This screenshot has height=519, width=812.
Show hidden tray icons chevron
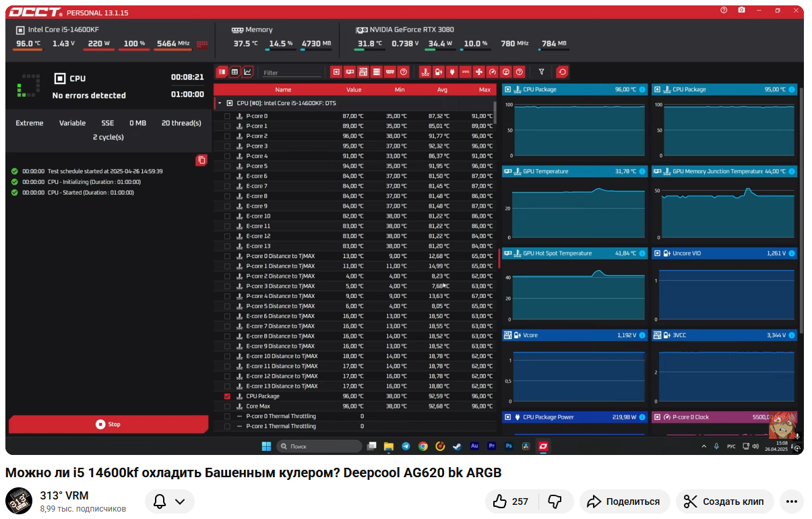tap(704, 446)
